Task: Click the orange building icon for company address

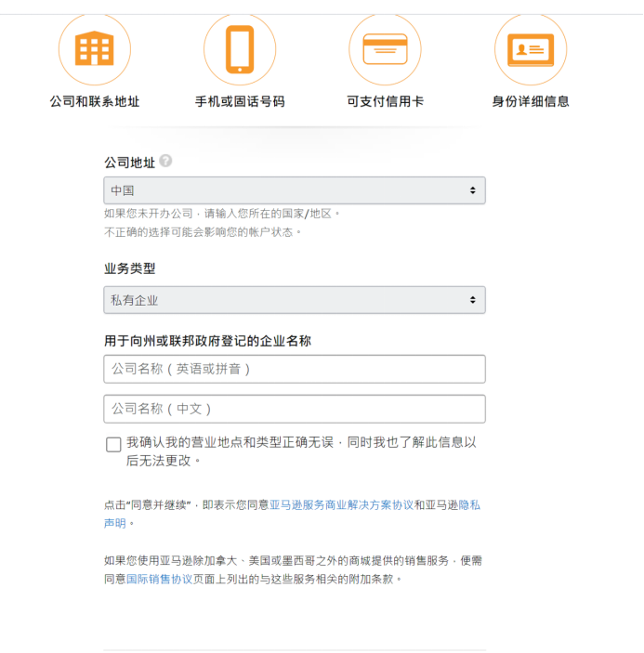Action: pos(94,49)
